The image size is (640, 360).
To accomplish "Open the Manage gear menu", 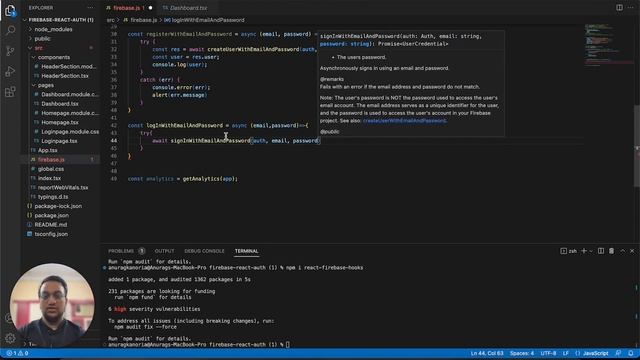I will pyautogui.click(x=10, y=338).
